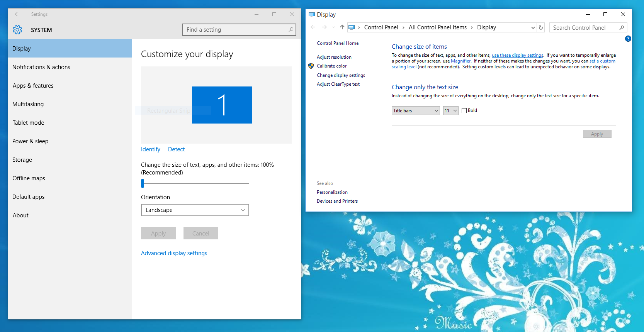This screenshot has height=332, width=644.
Task: Open the Orientation Landscape dropdown
Action: pyautogui.click(x=195, y=210)
